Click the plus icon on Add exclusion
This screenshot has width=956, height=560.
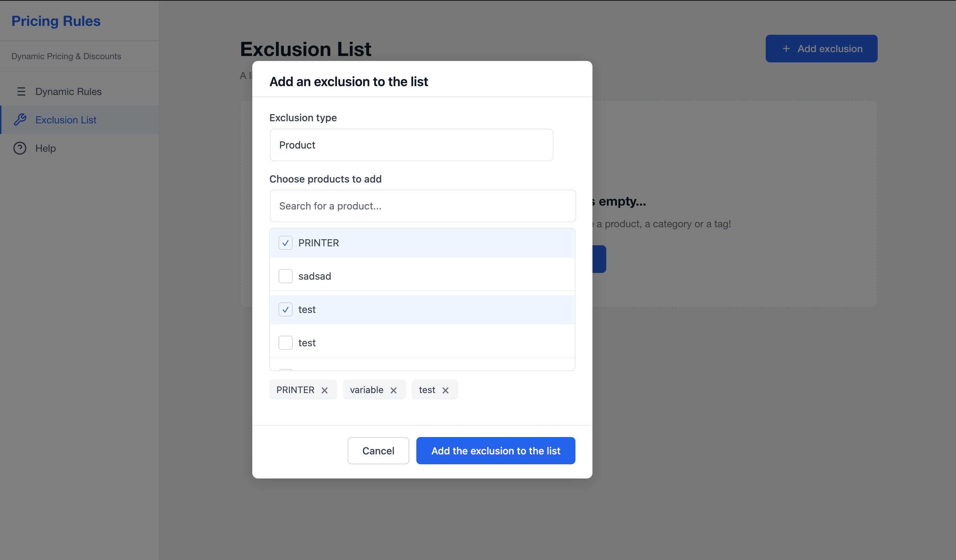pos(786,49)
